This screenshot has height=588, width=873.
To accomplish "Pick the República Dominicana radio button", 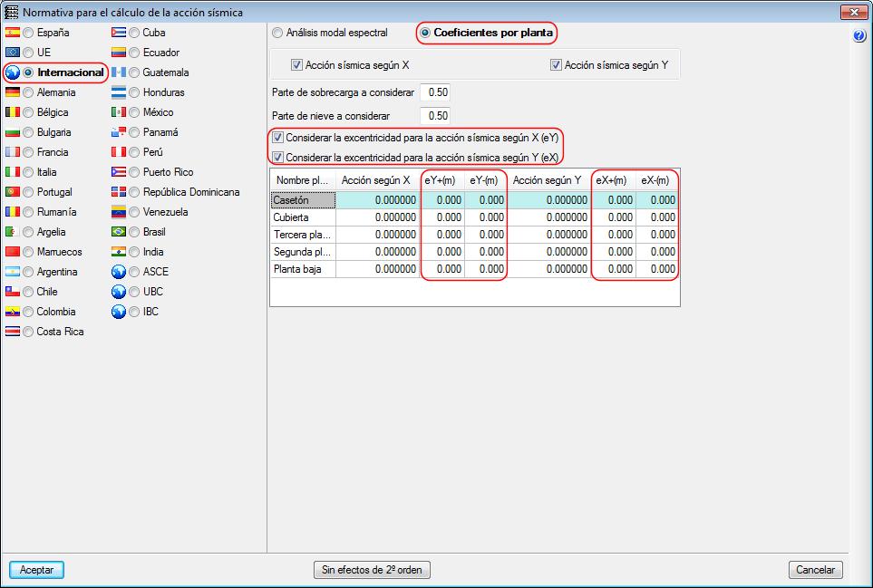I will (134, 192).
